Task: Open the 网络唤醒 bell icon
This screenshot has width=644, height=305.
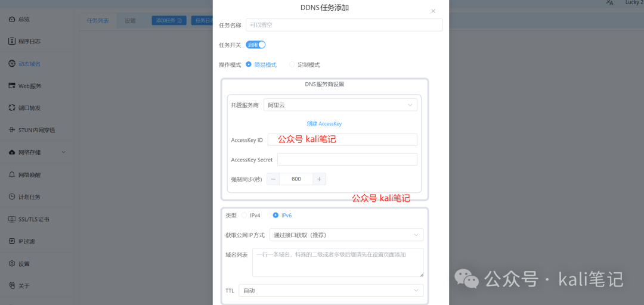Action: click(12, 175)
